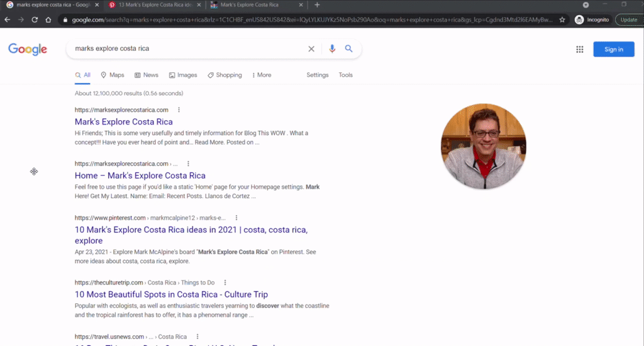View site info via address bar lock icon
Image resolution: width=644 pixels, height=346 pixels.
(65, 20)
